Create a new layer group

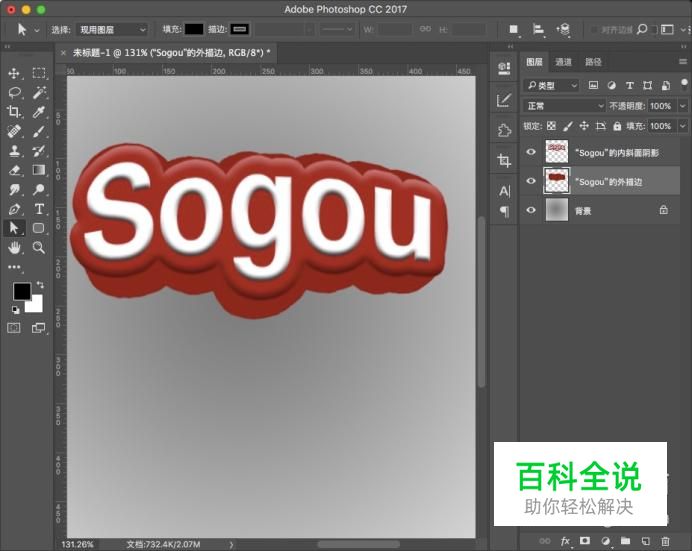click(625, 540)
